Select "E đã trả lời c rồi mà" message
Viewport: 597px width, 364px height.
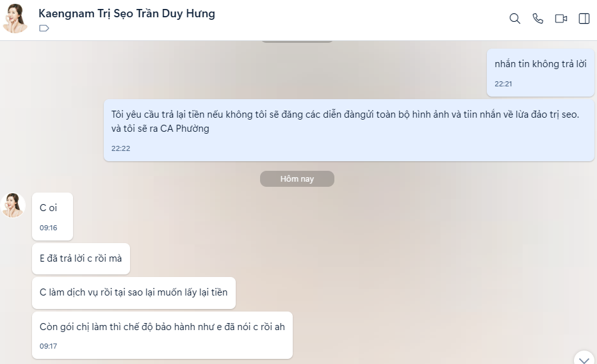coord(81,258)
